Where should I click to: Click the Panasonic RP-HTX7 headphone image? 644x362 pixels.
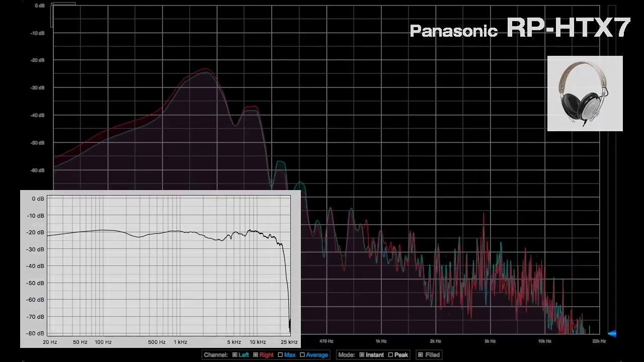tap(585, 94)
